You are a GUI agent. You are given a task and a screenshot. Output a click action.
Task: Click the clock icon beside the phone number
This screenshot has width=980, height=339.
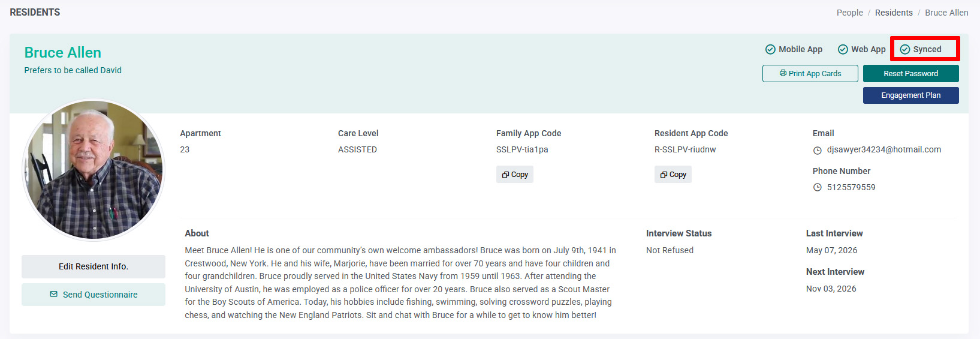point(817,187)
